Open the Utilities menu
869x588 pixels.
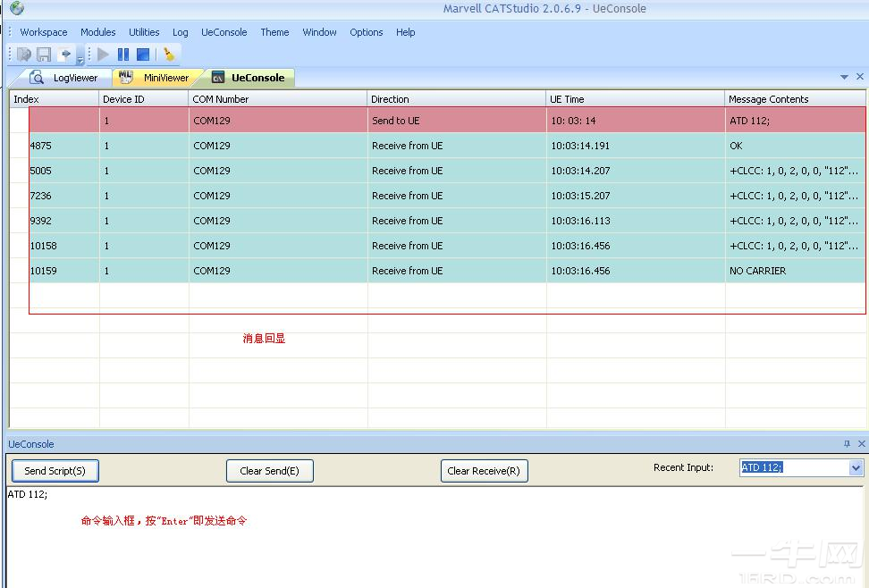tap(144, 32)
